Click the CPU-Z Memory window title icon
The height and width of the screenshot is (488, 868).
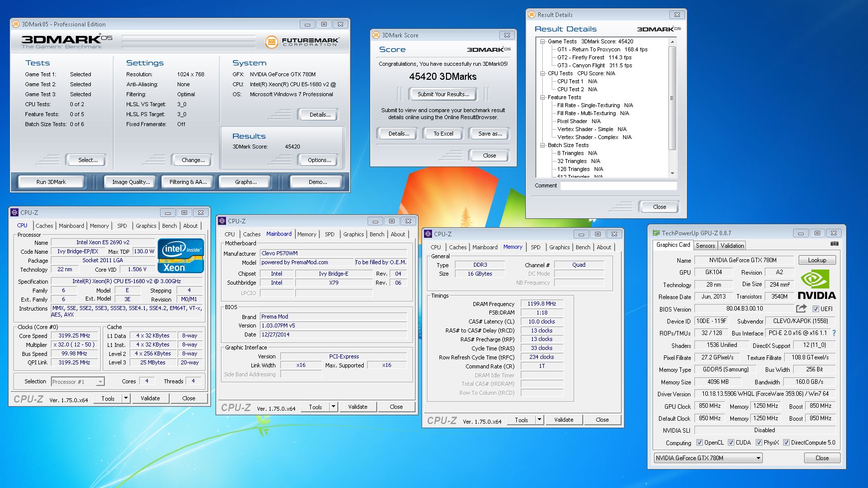(428, 234)
